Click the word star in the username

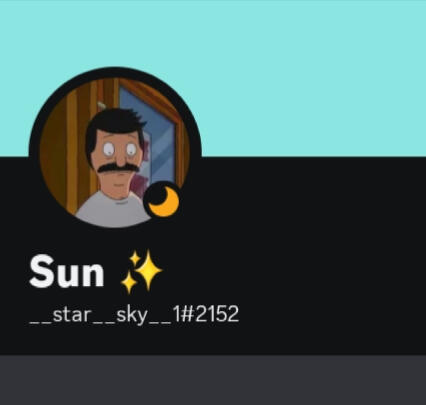point(72,315)
